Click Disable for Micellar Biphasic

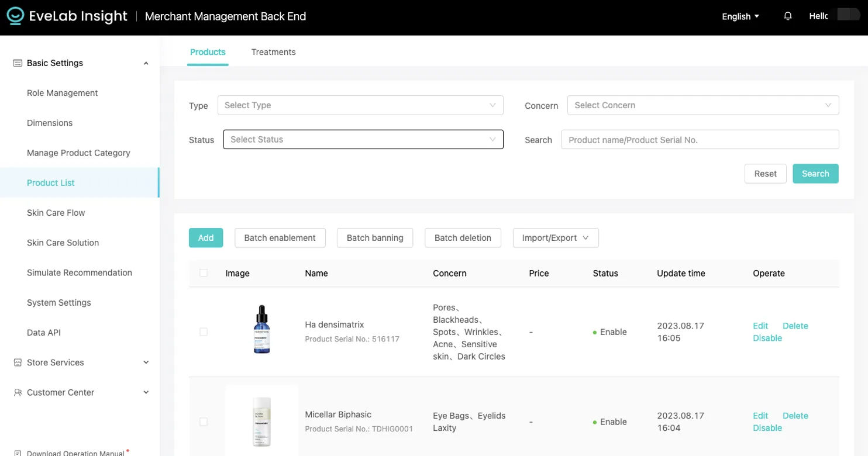pyautogui.click(x=767, y=428)
